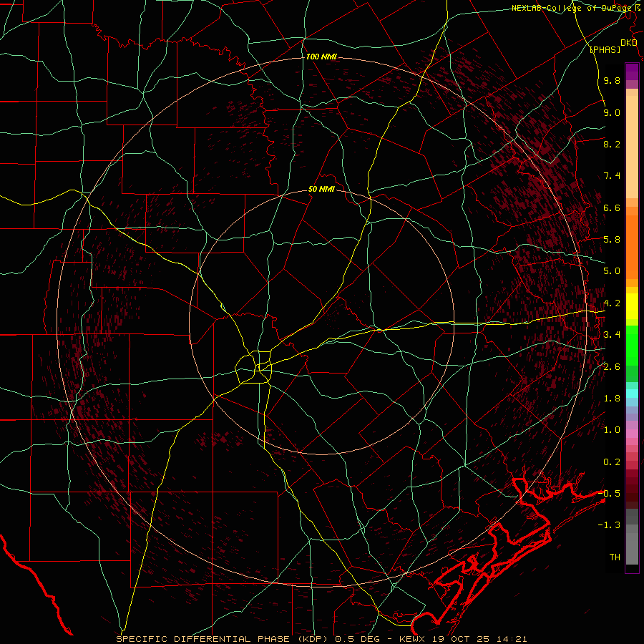
Task: Click the 0.2 legend value
Action: (x=612, y=462)
